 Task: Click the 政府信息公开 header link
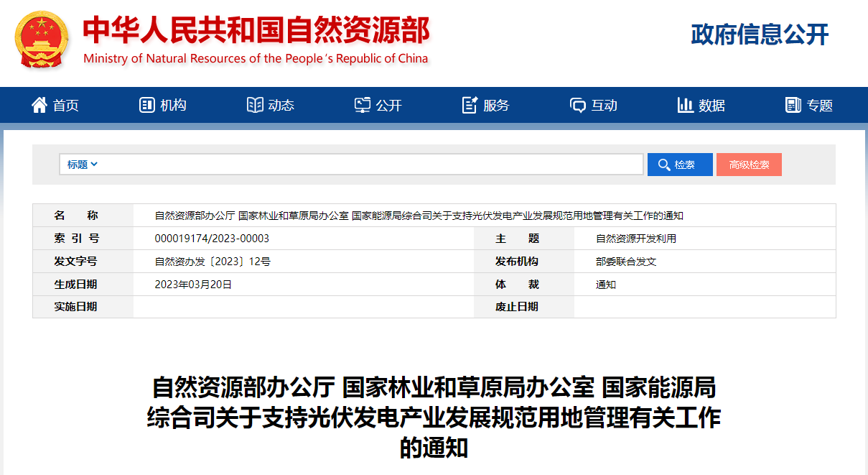tap(760, 34)
